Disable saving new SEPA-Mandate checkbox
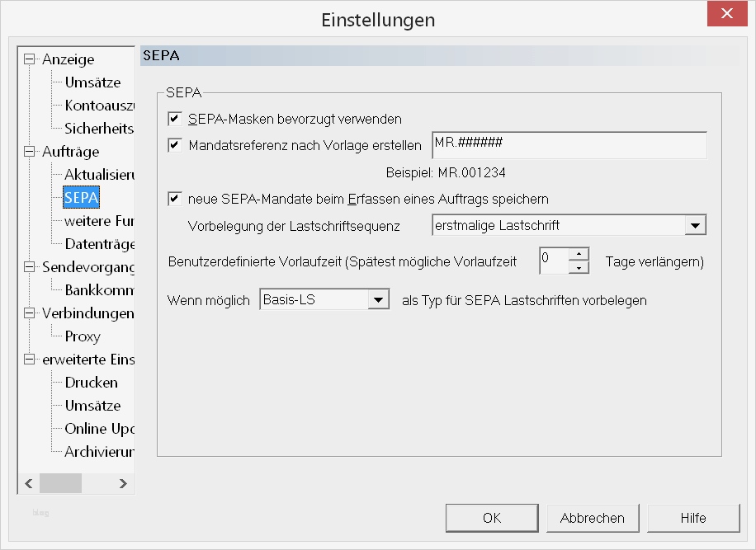 tap(174, 199)
